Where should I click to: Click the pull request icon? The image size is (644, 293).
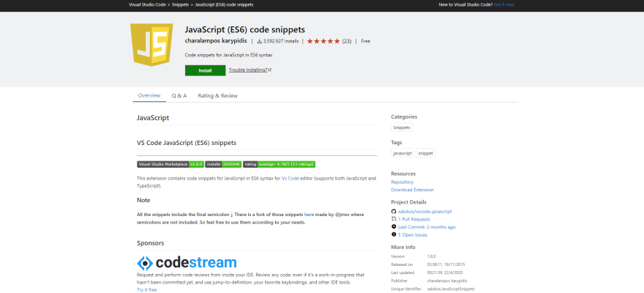tap(394, 219)
